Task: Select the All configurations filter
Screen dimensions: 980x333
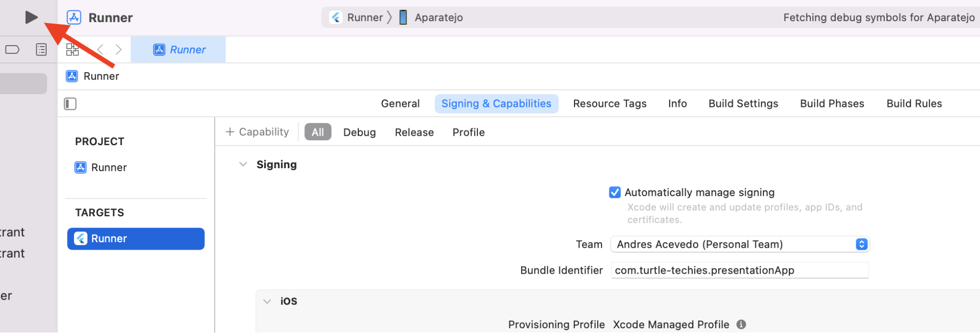Action: click(318, 132)
